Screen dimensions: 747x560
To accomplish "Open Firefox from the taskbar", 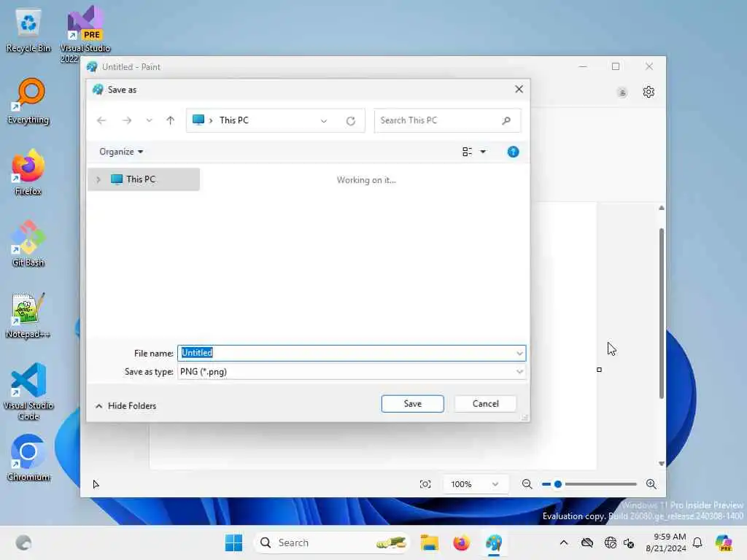I will pyautogui.click(x=461, y=542).
